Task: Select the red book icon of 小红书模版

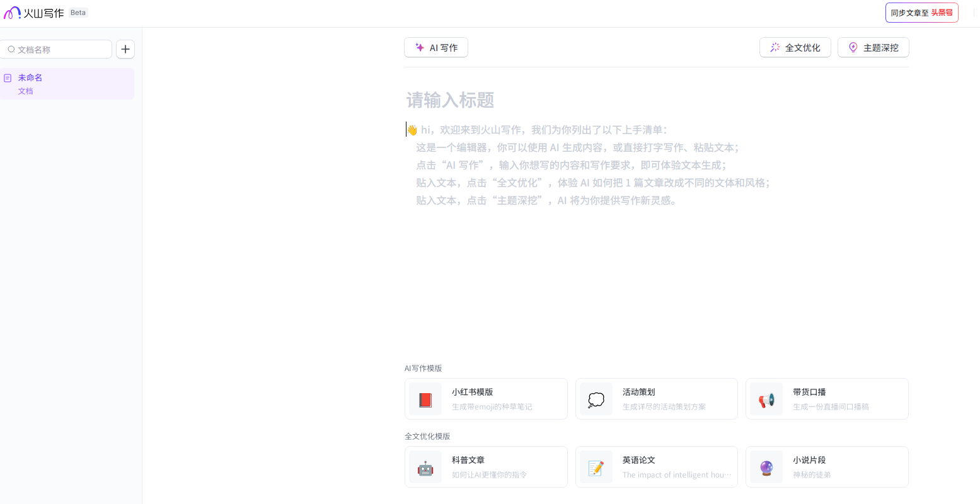Action: [425, 399]
